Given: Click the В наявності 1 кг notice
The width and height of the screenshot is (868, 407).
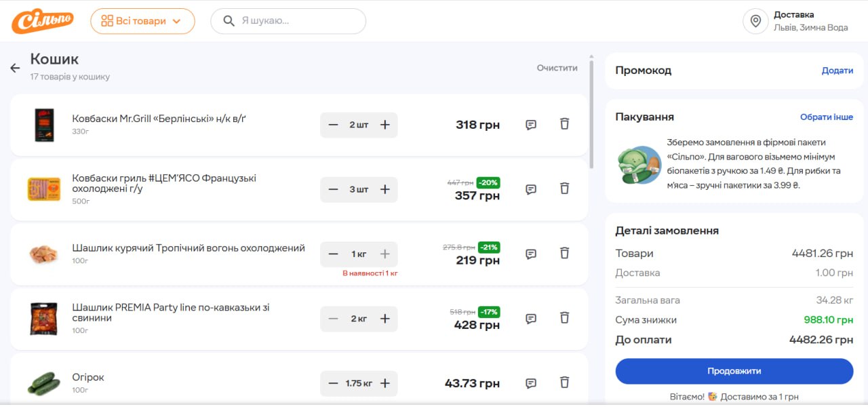Looking at the screenshot, I should [x=370, y=273].
